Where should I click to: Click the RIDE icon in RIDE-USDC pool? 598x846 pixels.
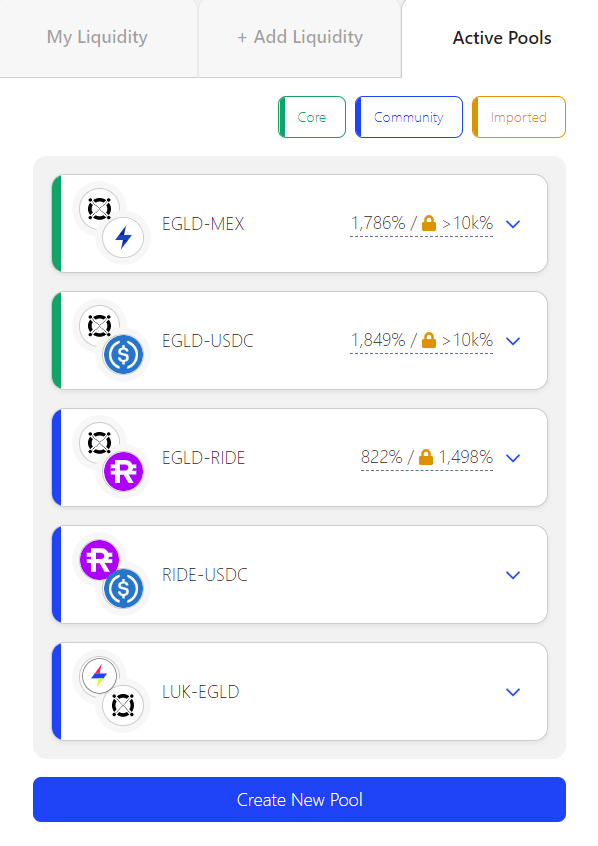pyautogui.click(x=99, y=560)
